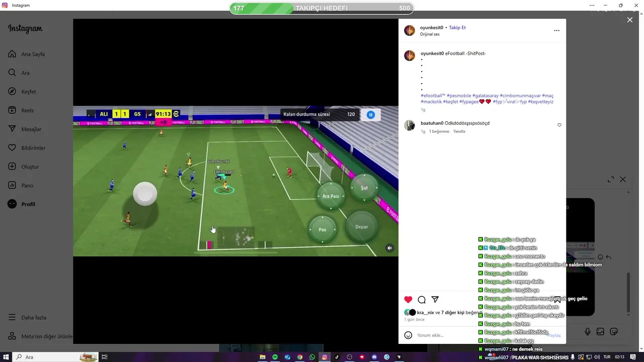Open TikTok from the taskbar
The height and width of the screenshot is (362, 644).
click(337, 357)
